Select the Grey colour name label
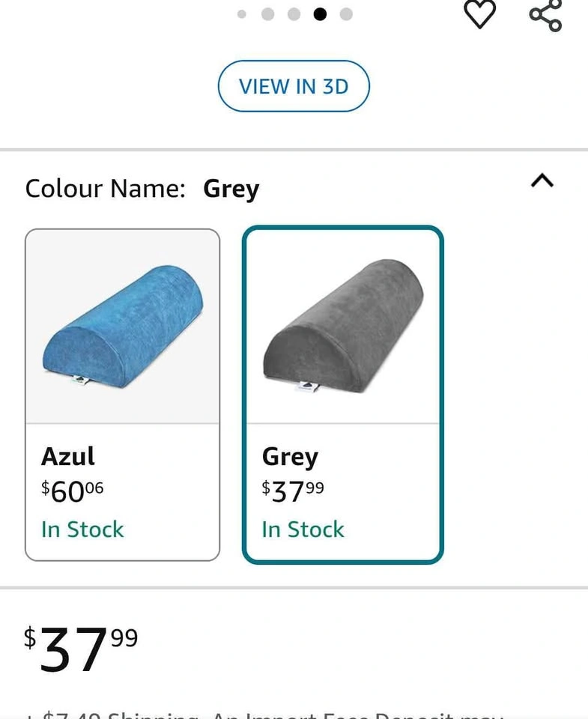The height and width of the screenshot is (719, 588). coord(290,456)
